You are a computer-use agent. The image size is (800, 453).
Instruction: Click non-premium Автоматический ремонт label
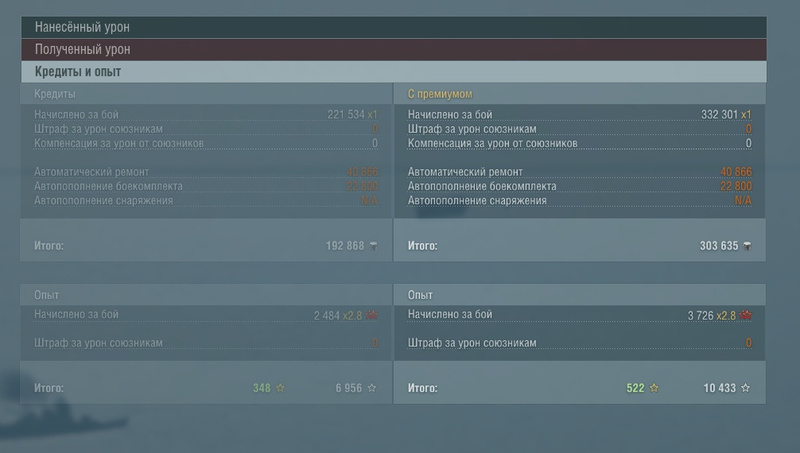[91, 172]
